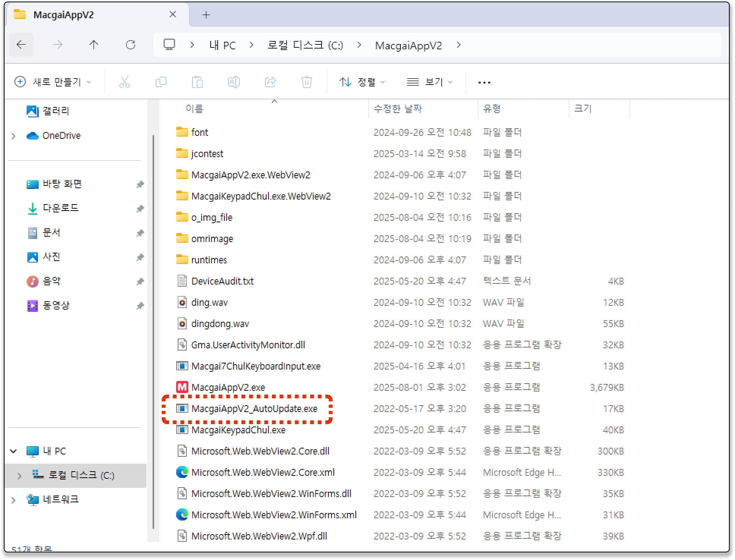Expand the 네트워크 tree node
The image size is (735, 560).
(14, 500)
